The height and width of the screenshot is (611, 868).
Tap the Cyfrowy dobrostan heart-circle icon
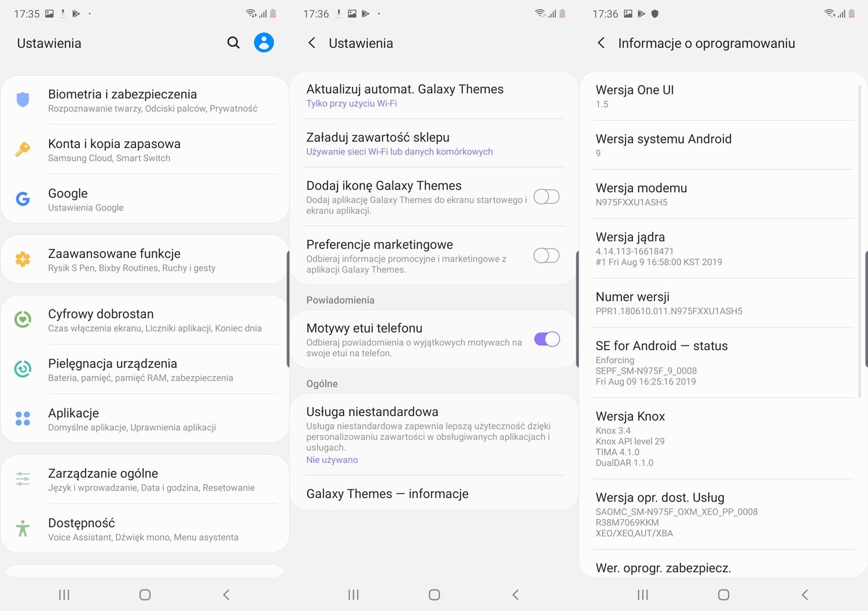(x=23, y=319)
